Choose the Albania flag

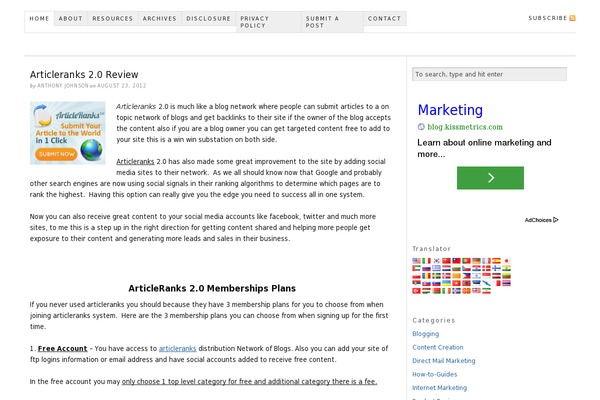(466, 283)
